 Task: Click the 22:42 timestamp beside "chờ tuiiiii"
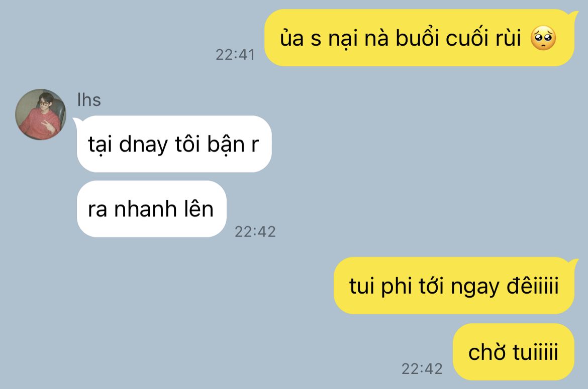tap(422, 369)
